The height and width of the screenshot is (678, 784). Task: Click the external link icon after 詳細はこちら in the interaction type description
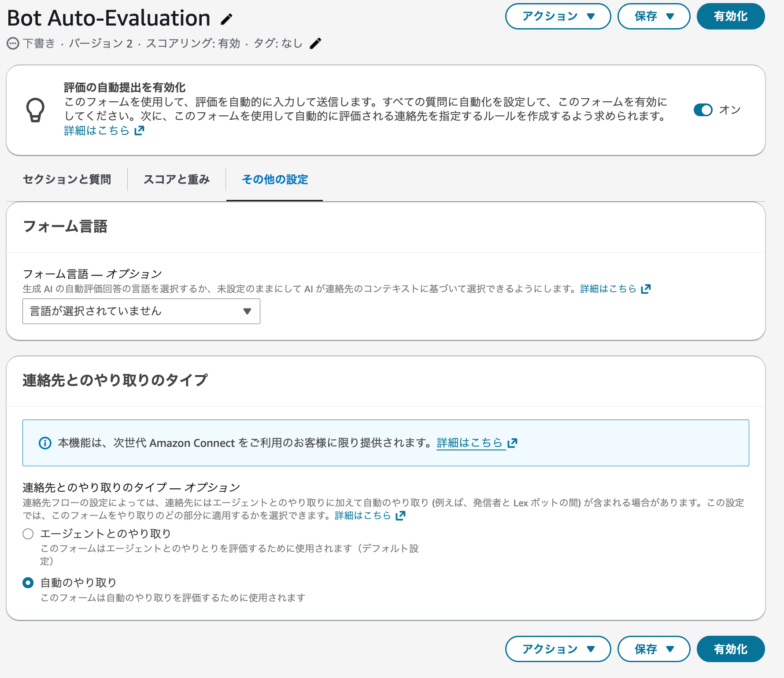pyautogui.click(x=400, y=516)
